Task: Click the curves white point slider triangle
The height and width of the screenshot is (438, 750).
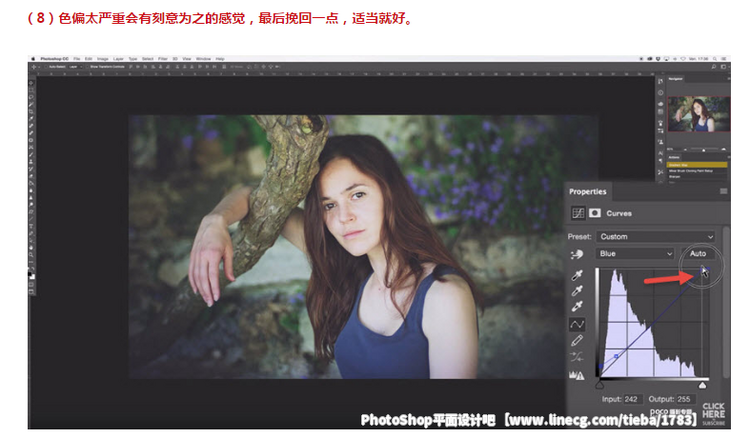Action: [x=702, y=385]
